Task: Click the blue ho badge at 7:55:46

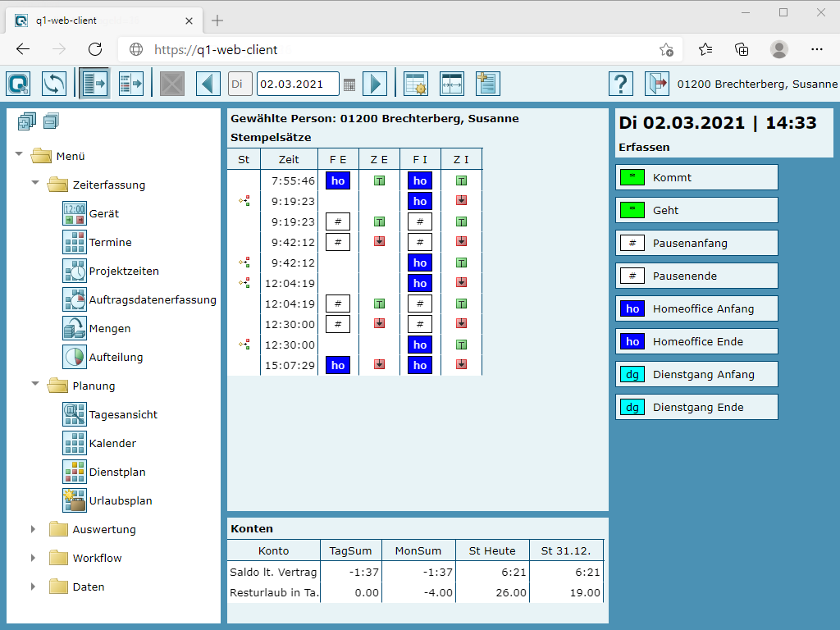Action: point(338,180)
